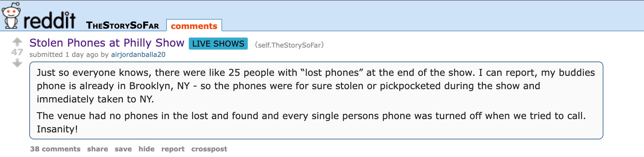Open the Stolen Phones at Philly Show title

107,43
